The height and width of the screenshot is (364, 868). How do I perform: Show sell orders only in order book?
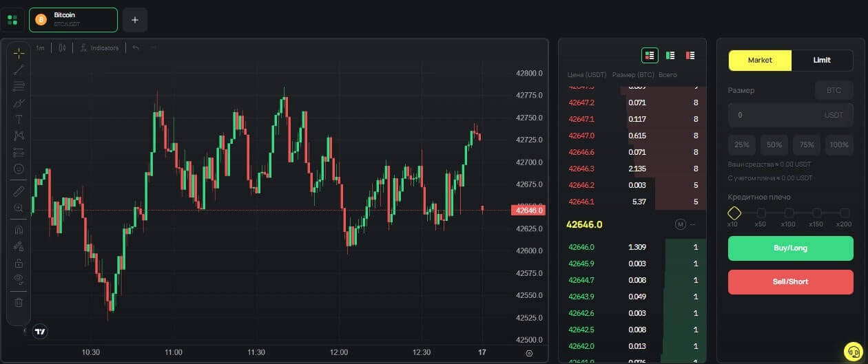tap(690, 55)
